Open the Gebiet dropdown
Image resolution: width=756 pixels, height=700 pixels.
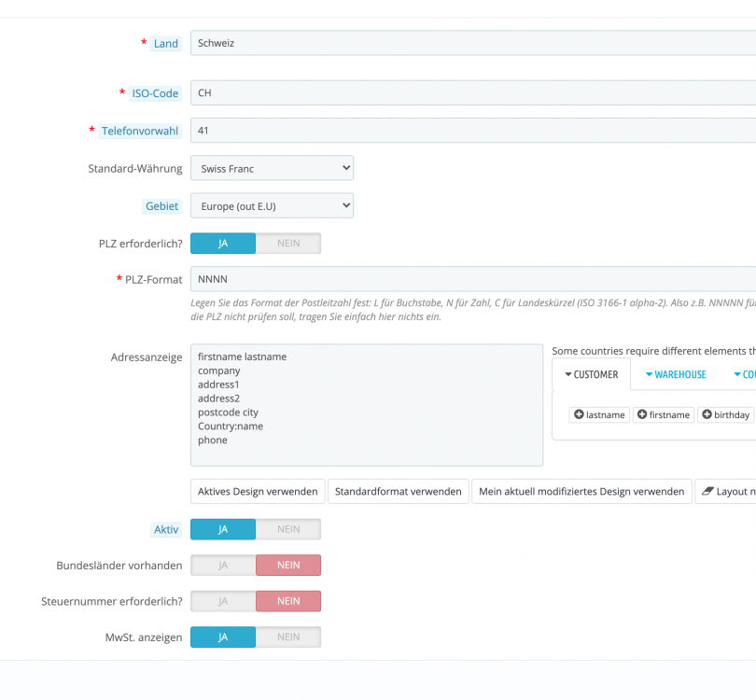272,206
